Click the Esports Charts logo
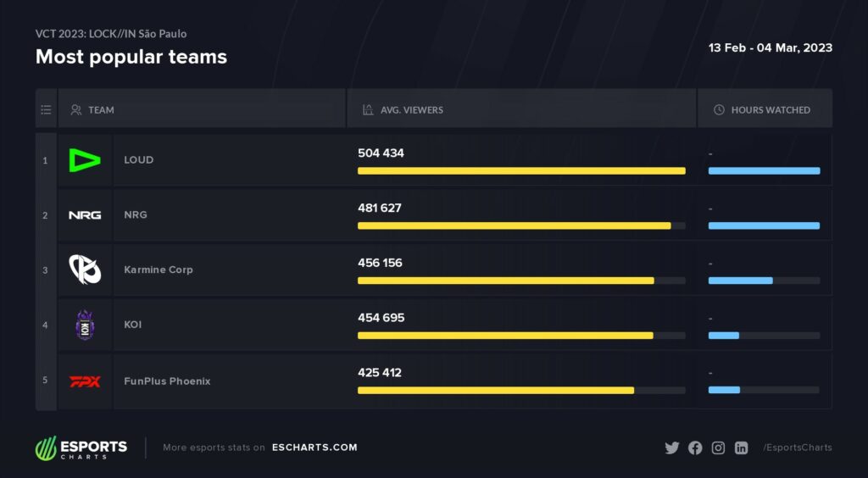Screen dimensions: 868x478 (x=81, y=447)
